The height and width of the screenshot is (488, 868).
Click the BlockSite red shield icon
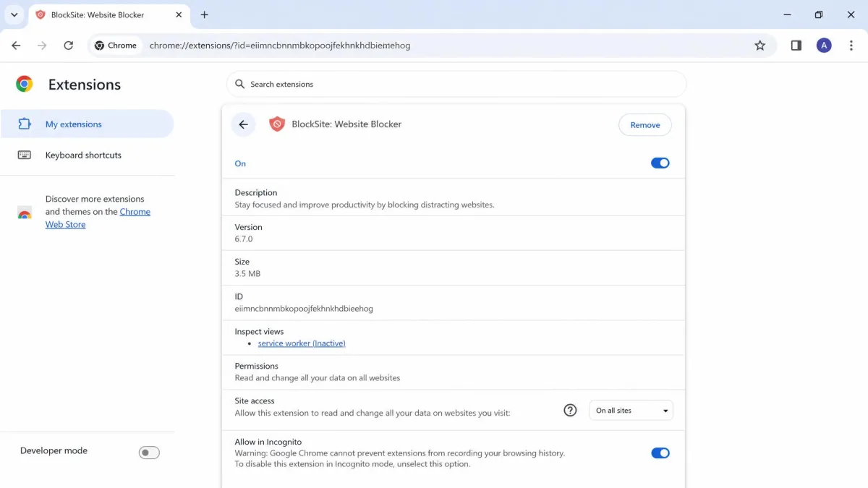[277, 124]
